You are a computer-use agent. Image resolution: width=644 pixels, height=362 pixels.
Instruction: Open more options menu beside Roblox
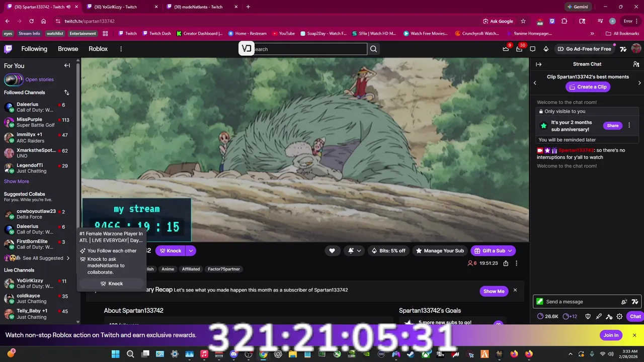point(121,49)
